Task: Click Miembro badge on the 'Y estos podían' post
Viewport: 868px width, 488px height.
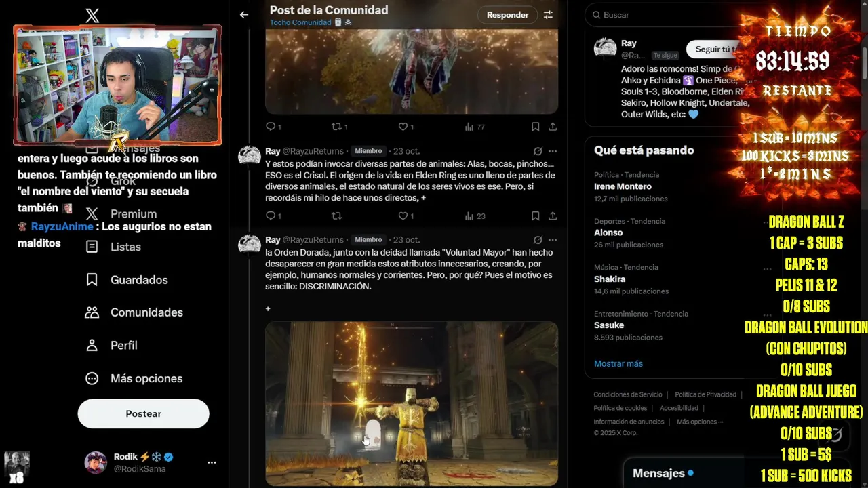Action: click(x=368, y=151)
